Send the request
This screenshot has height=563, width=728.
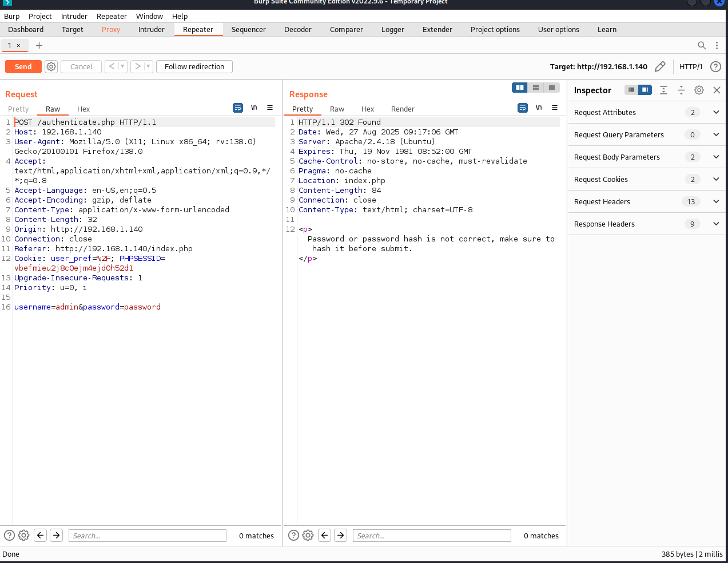[x=23, y=67]
